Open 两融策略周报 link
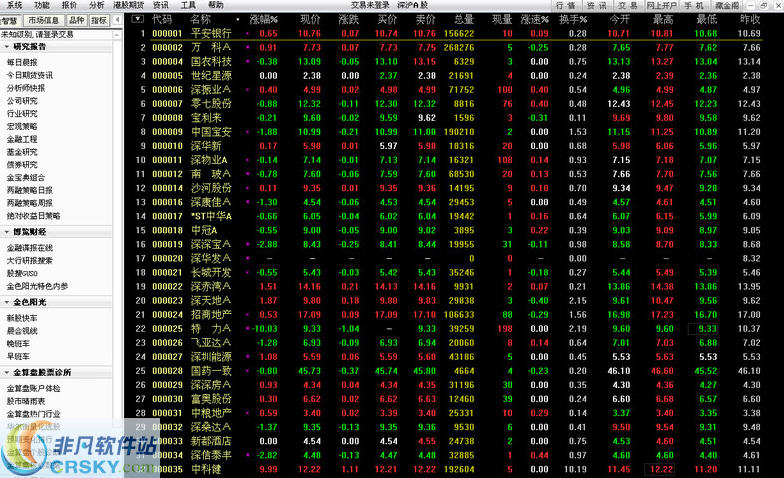 (x=30, y=203)
